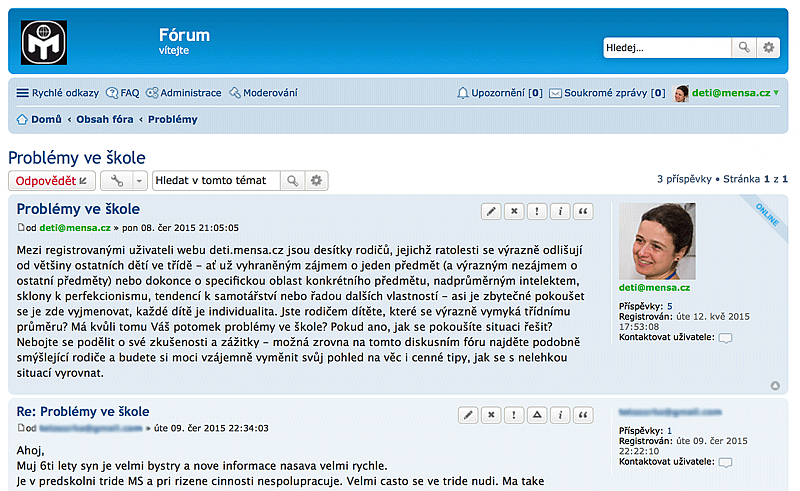Jump to top using the first post's arrow icon

click(776, 385)
